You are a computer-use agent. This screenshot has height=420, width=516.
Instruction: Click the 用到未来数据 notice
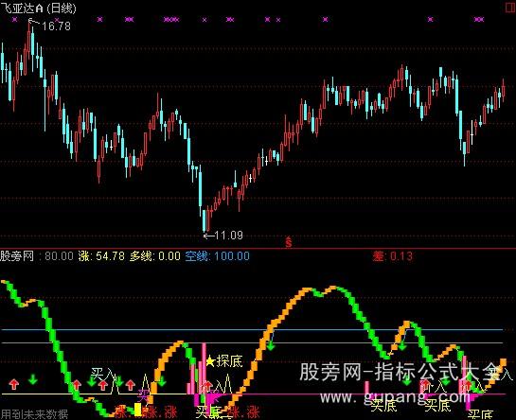[34, 414]
